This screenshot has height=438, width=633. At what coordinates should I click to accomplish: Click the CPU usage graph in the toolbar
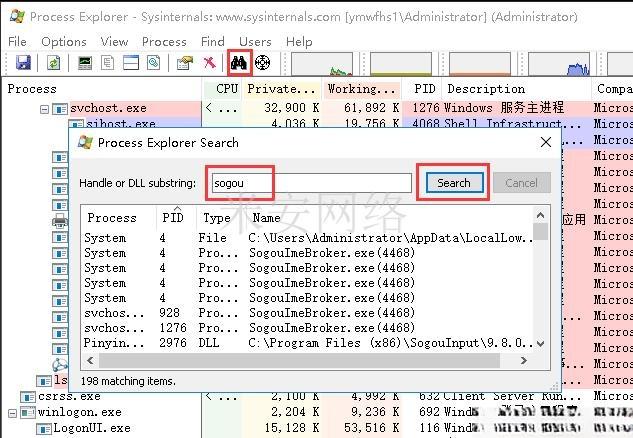[322, 64]
